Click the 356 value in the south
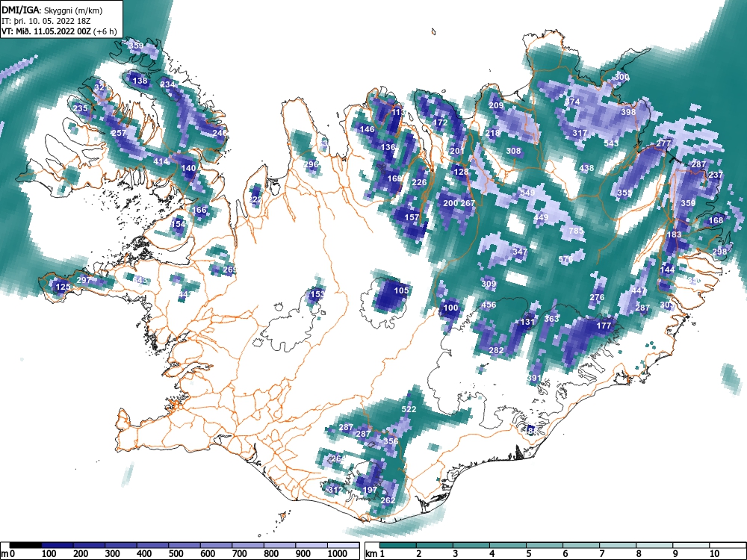Image resolution: width=747 pixels, height=560 pixels. pyautogui.click(x=391, y=441)
